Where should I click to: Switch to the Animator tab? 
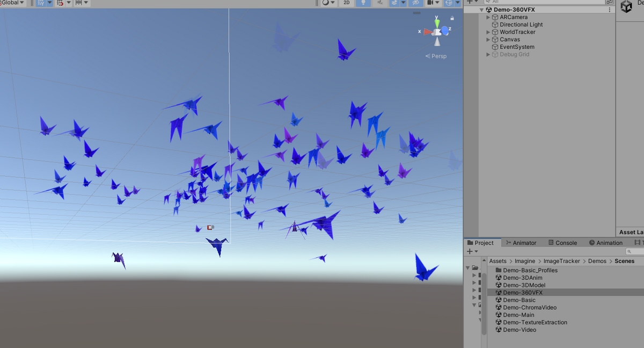click(x=521, y=243)
